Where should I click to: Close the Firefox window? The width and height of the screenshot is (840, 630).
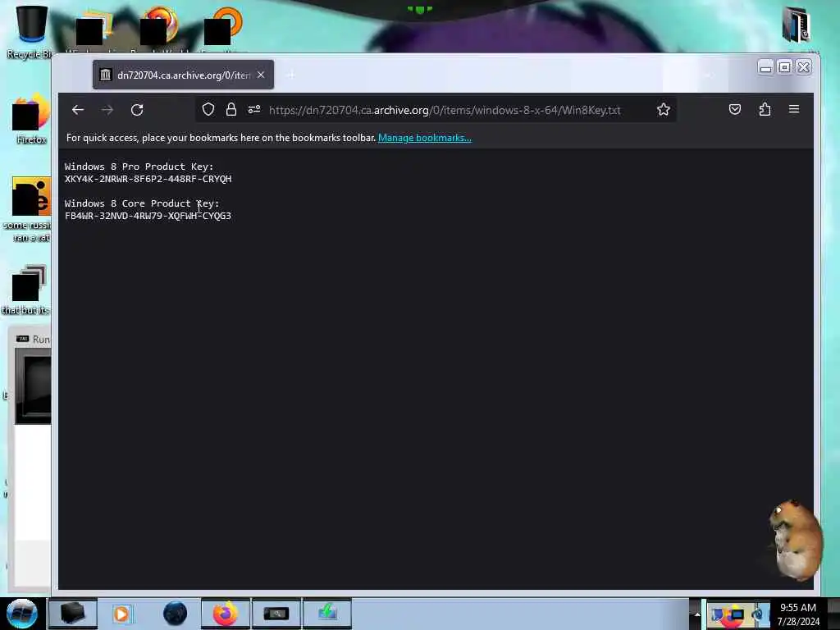(804, 67)
